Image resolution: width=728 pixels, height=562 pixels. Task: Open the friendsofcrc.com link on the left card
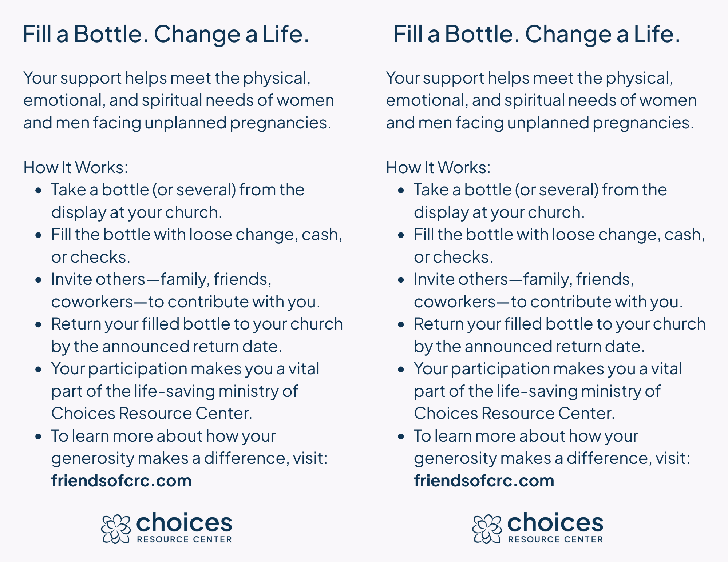click(121, 481)
